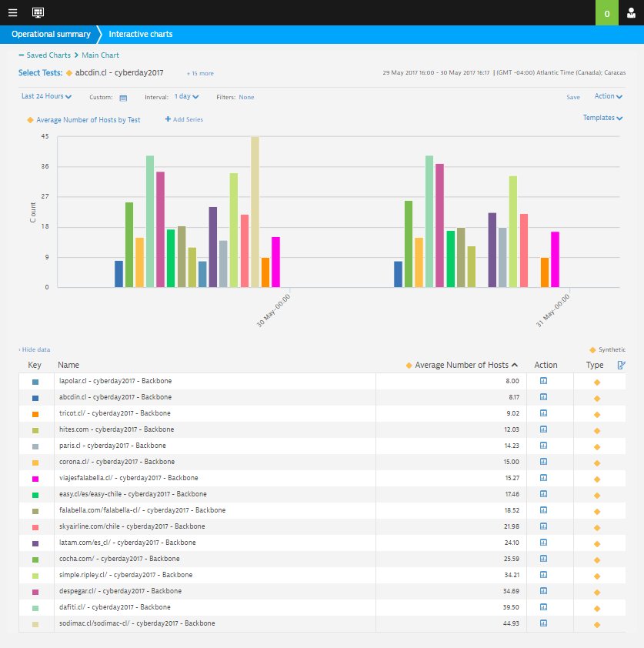Add a new series to chart
Viewport: 644px width, 648px height.
click(x=184, y=119)
